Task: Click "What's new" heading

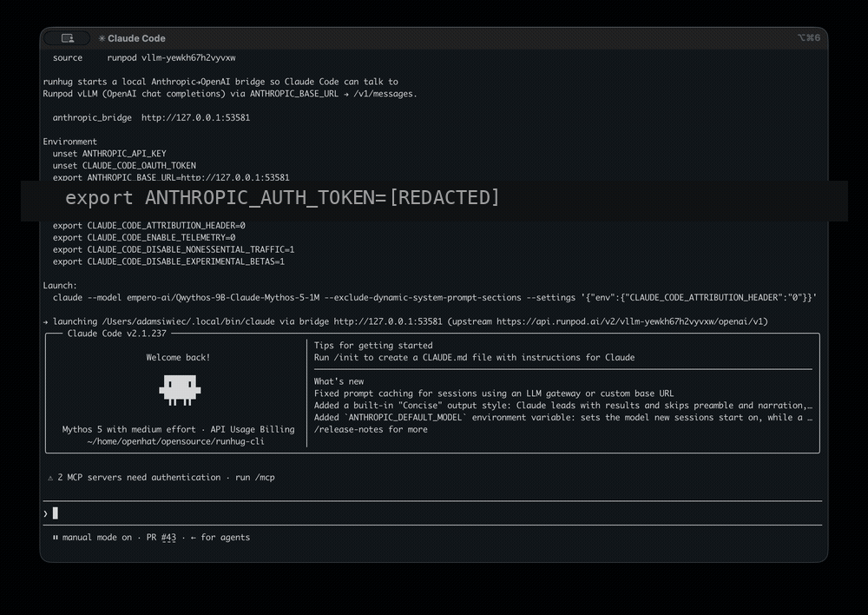Action: point(339,381)
